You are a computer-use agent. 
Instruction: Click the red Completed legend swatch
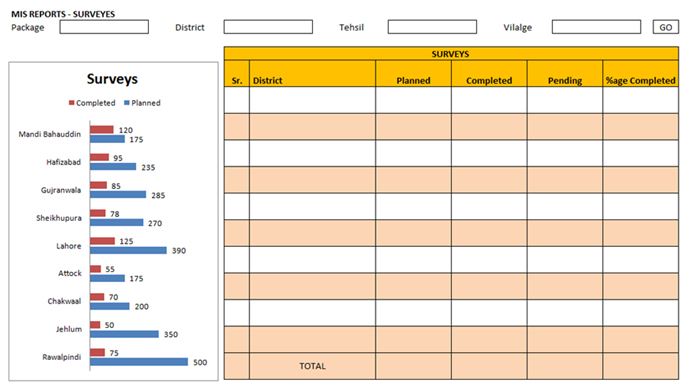click(71, 103)
